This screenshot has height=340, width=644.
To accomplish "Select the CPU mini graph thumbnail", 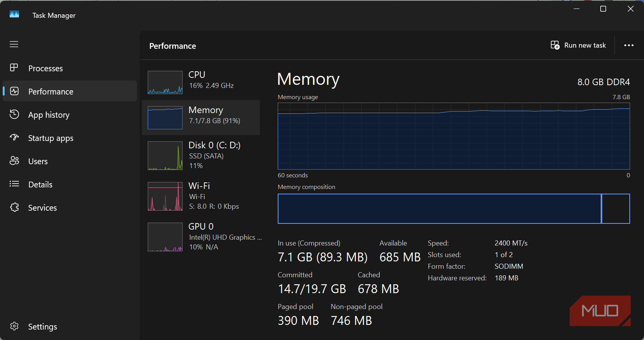I will coord(165,82).
